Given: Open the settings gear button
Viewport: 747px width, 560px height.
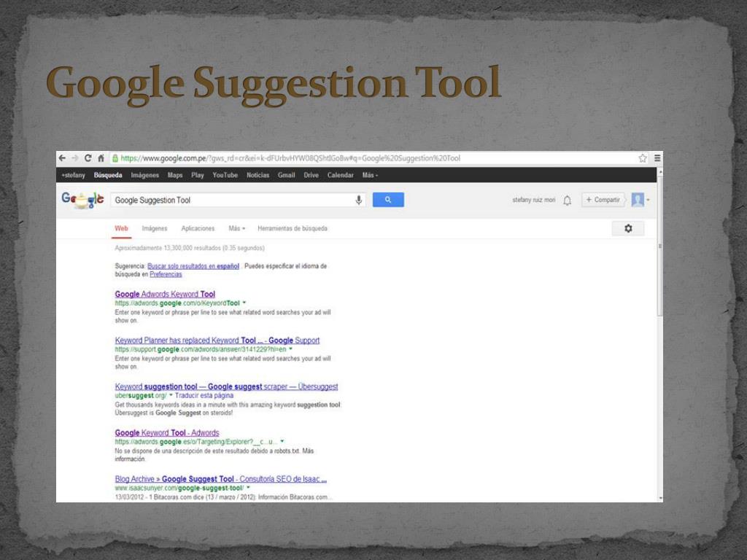Looking at the screenshot, I should point(628,228).
